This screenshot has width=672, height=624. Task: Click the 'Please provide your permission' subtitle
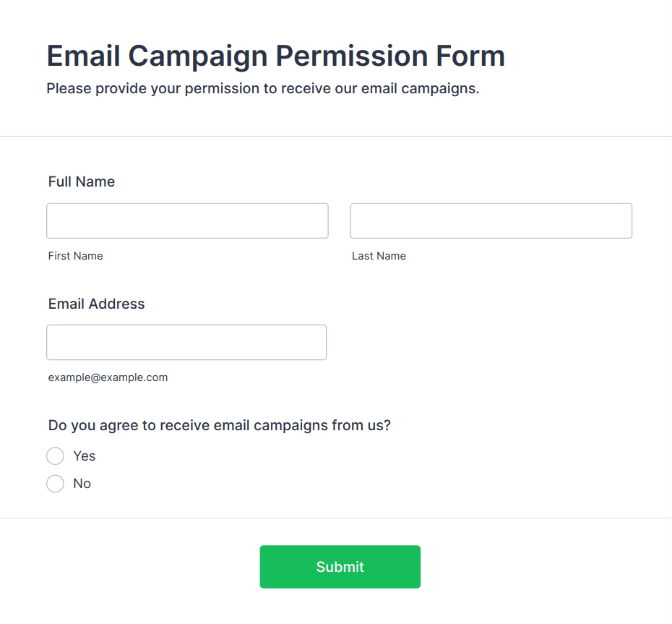pos(262,90)
